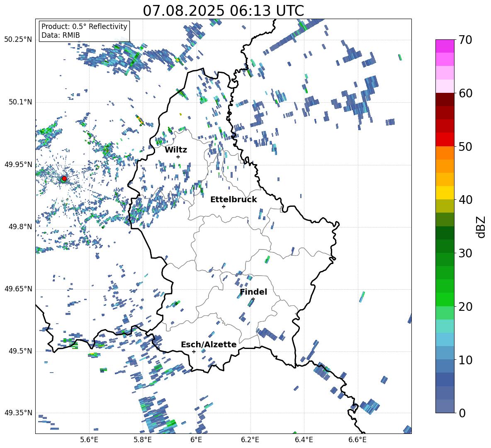Click the Wiltz station cross marker
491x448 pixels.
click(x=178, y=157)
